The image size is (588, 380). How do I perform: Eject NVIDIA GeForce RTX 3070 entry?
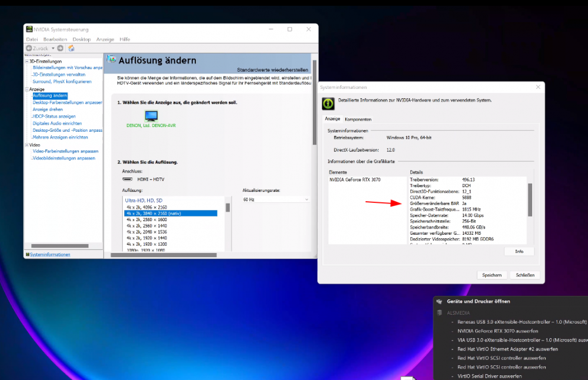click(497, 331)
